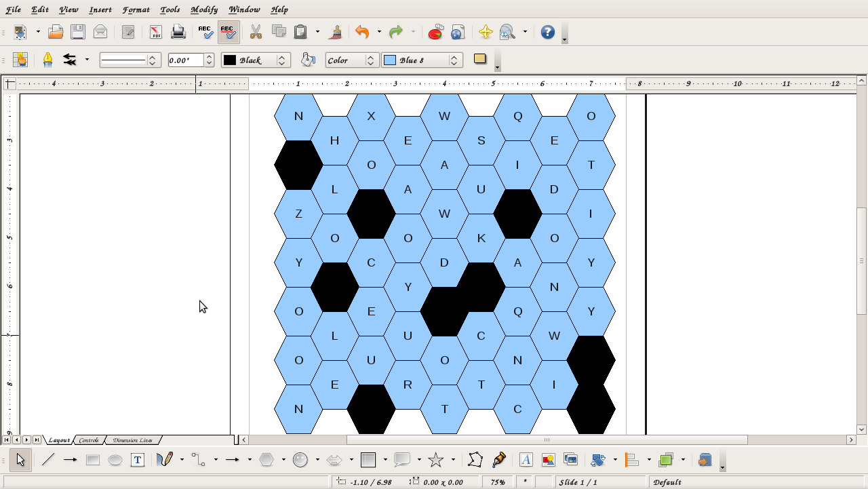Open the Area fill dialog
The height and width of the screenshot is (489, 868).
click(x=308, y=60)
